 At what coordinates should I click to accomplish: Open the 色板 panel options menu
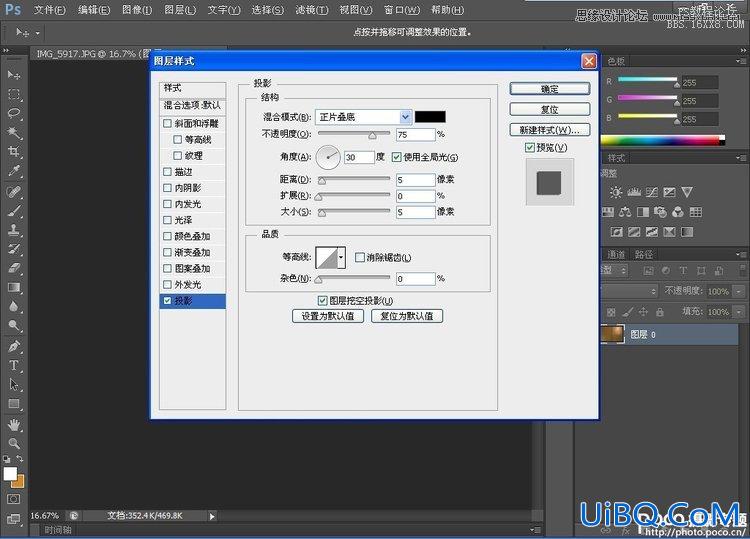click(741, 61)
